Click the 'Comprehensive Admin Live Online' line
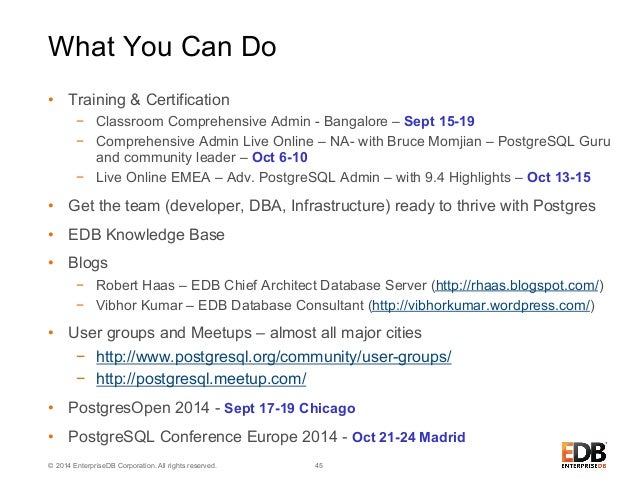The image size is (638, 479). [353, 149]
